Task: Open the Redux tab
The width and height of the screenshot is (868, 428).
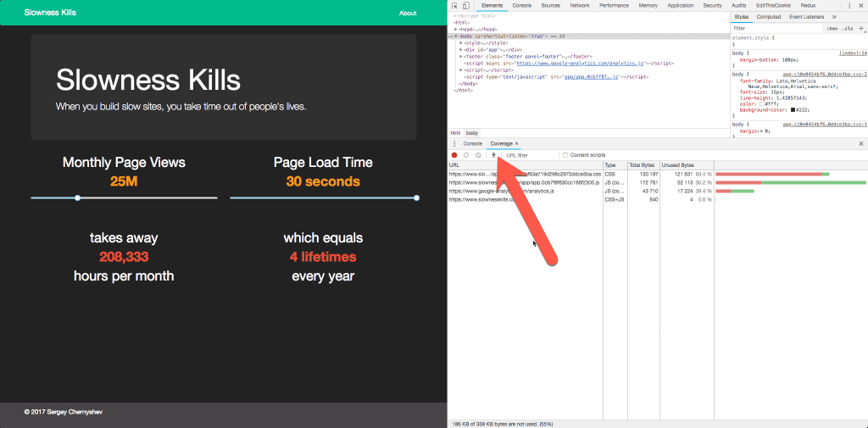Action: 808,6
